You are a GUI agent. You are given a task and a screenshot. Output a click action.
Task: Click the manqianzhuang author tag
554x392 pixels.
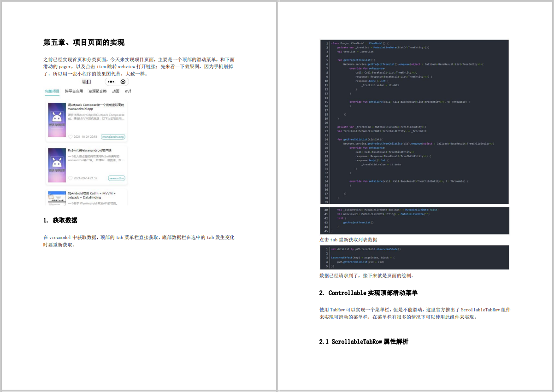click(112, 136)
